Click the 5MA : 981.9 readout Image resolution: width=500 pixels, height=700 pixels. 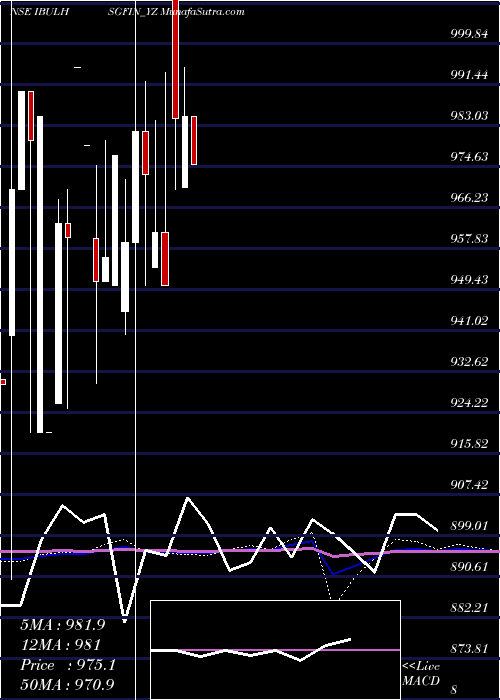[63, 625]
